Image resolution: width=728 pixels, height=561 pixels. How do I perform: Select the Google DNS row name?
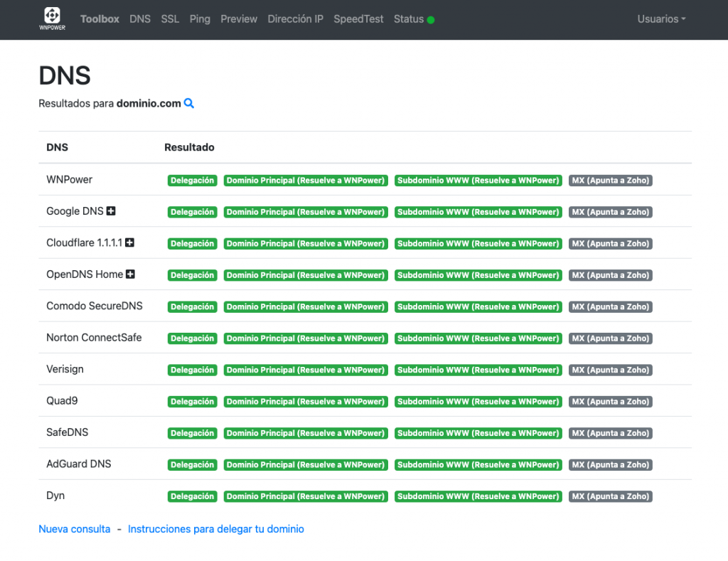pos(75,211)
